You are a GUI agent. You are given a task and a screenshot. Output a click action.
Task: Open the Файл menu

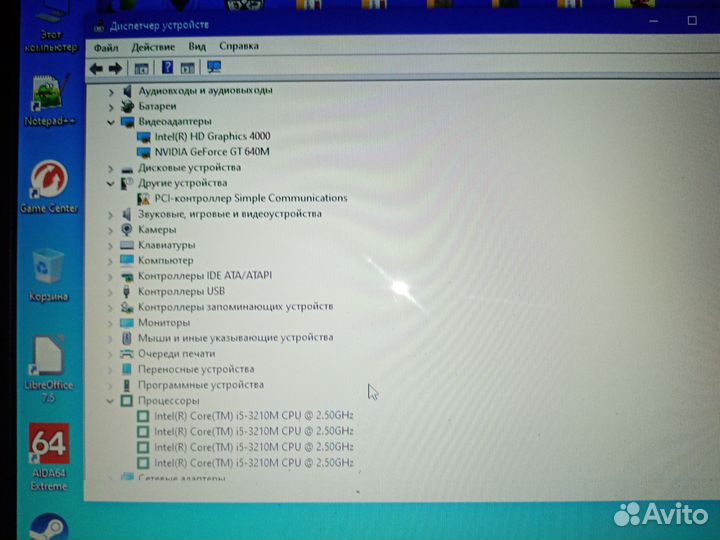tap(106, 48)
